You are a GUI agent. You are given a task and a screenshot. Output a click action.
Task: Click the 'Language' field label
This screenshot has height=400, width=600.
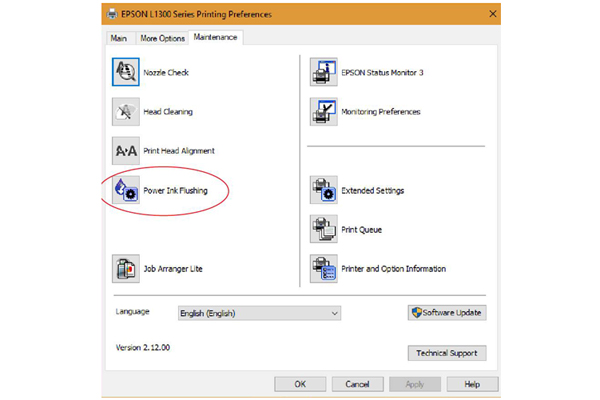132,312
